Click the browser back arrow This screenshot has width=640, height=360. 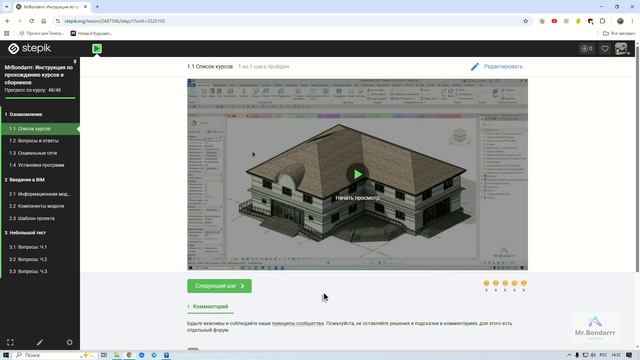tap(8, 21)
